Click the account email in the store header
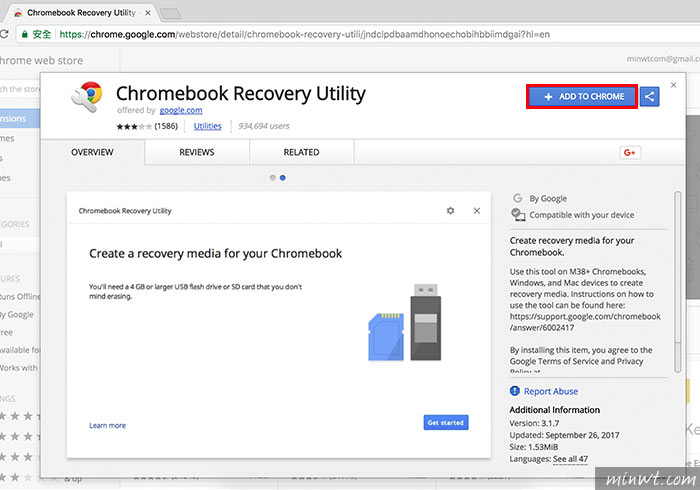 (x=663, y=59)
